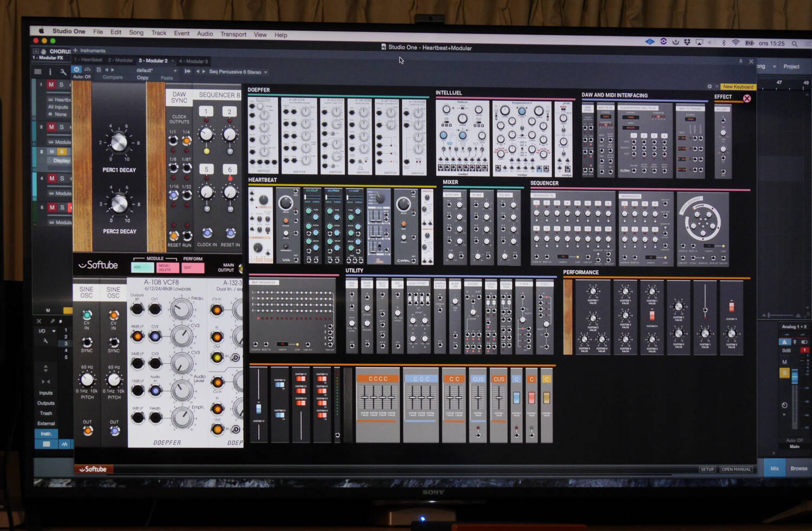Select the Instr. panel button
This screenshot has height=531, width=812.
click(46, 434)
